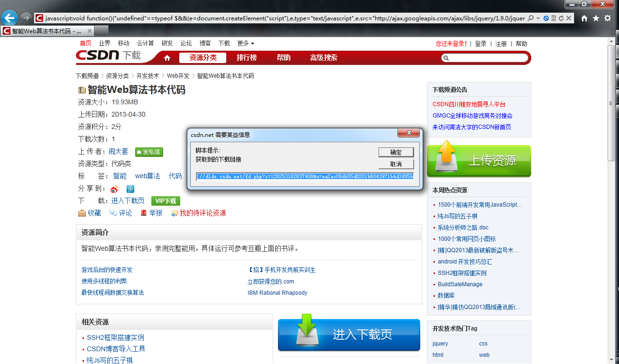Open hot resource 纯Js写的五子棋 in sidebar

pos(458,216)
